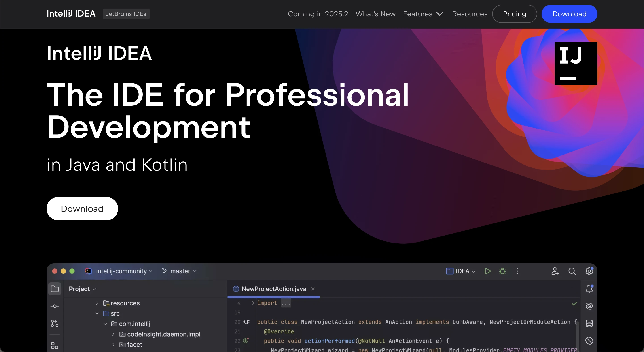Open the AI Assistant tool window

[589, 306]
